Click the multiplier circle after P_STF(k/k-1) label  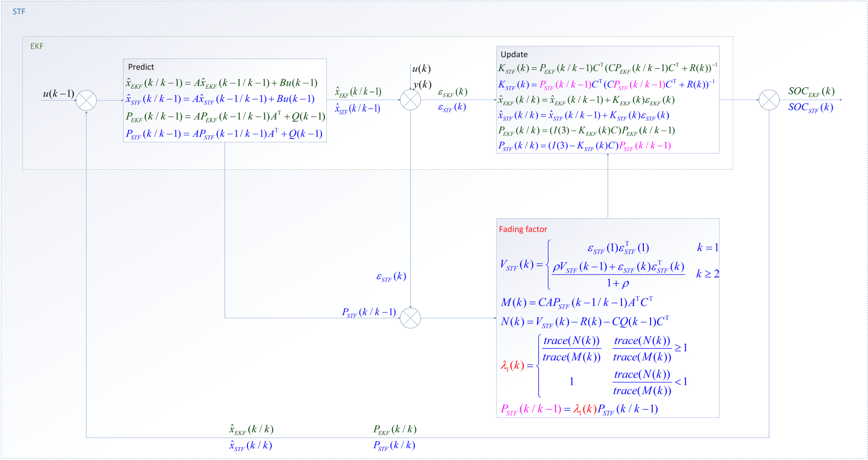point(411,318)
